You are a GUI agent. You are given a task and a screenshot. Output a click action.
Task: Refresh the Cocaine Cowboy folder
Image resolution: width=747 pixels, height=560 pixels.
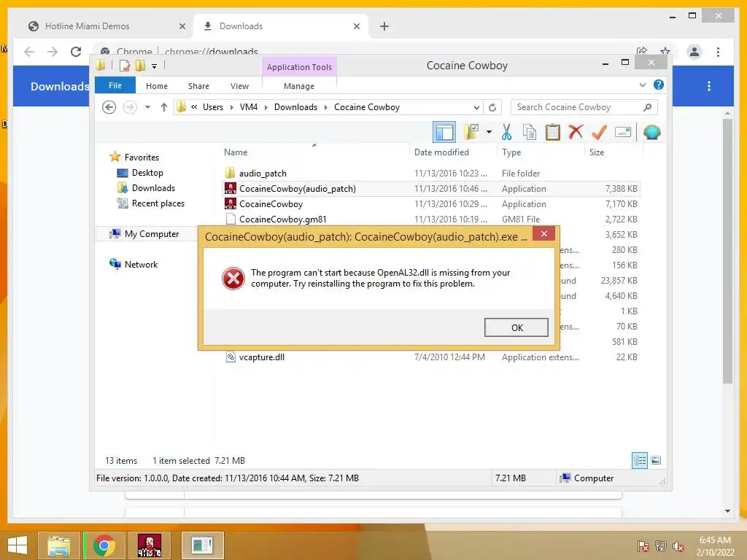click(492, 107)
